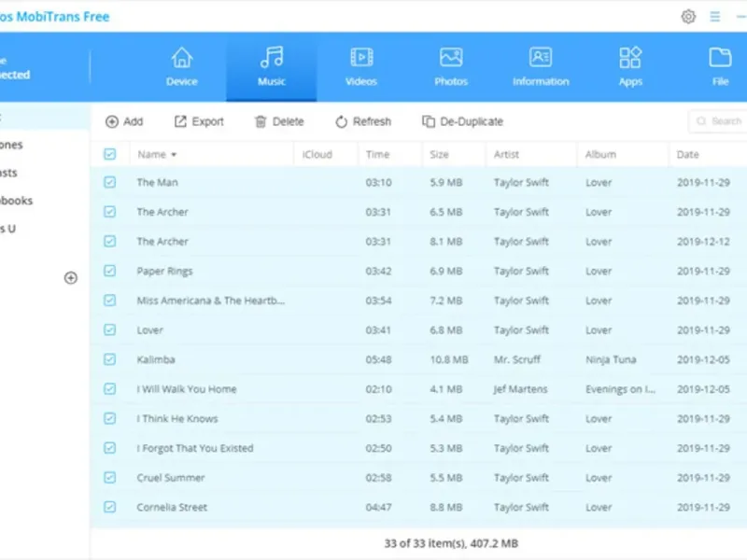Screen dimensions: 747x560
Task: Click the iCloud column header
Action: pos(317,154)
